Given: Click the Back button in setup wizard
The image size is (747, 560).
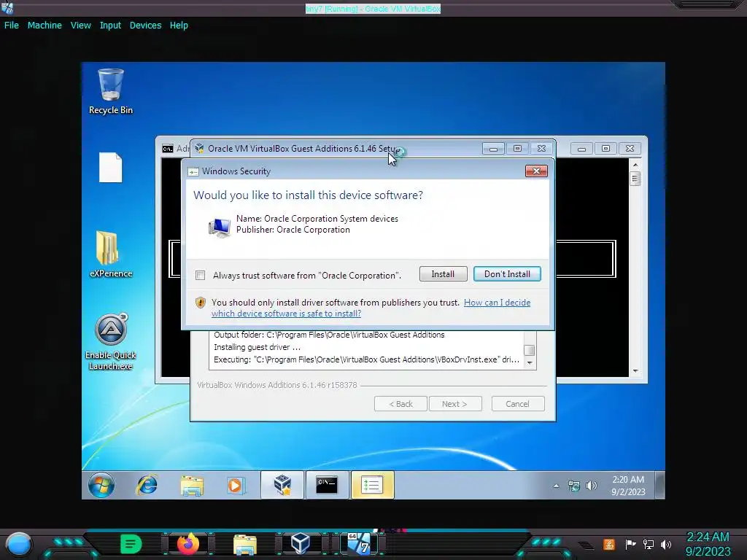Looking at the screenshot, I should (x=400, y=404).
